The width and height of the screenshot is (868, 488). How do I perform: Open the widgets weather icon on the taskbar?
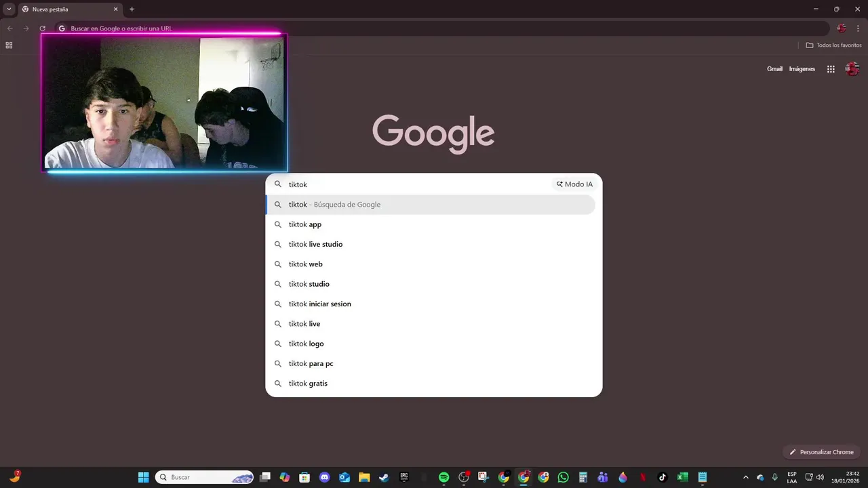[14, 477]
